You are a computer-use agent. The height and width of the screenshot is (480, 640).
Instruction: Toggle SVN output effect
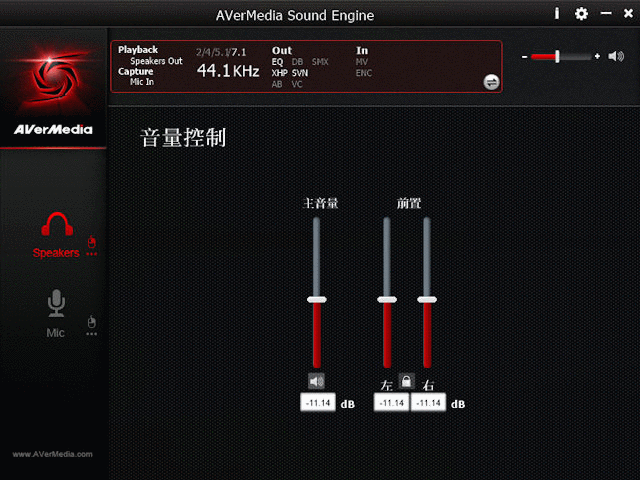click(x=300, y=73)
